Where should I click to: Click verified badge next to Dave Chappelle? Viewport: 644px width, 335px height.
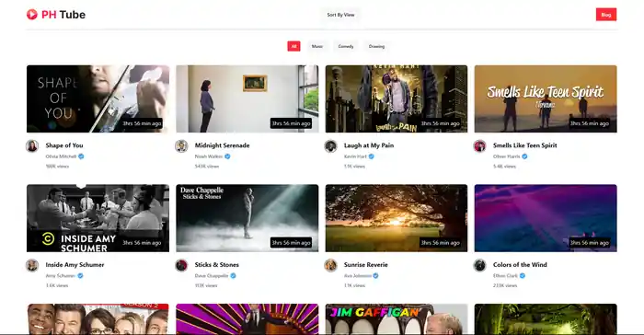click(233, 275)
